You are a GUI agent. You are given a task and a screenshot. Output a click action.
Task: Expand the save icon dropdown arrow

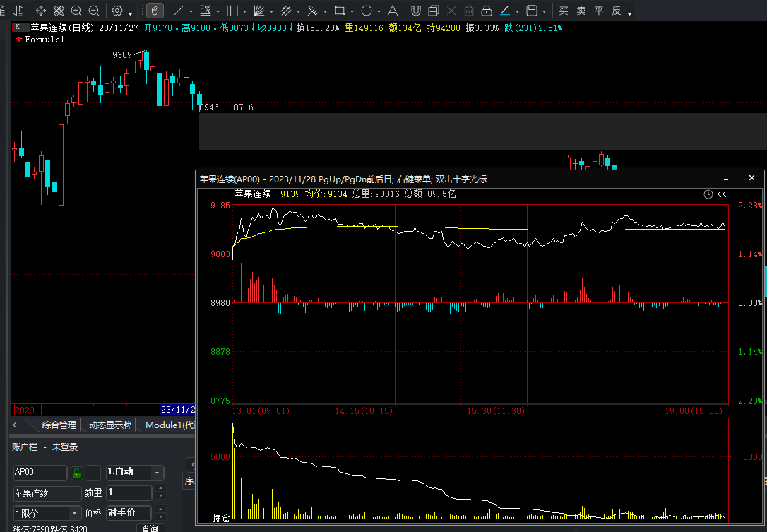[x=544, y=11]
